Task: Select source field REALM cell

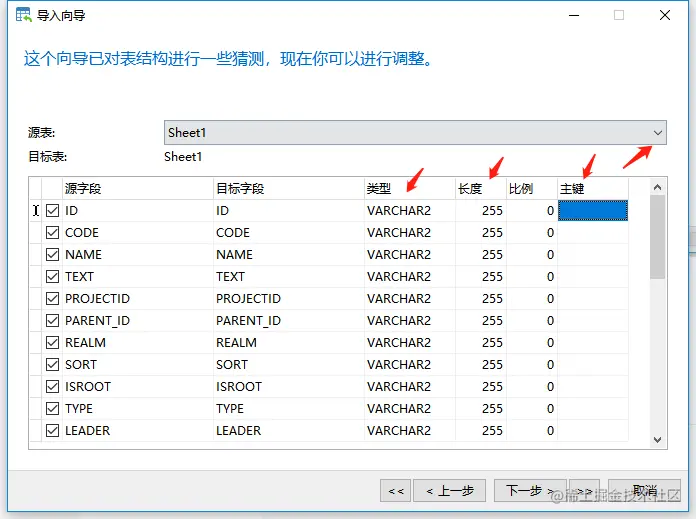Action: point(138,342)
